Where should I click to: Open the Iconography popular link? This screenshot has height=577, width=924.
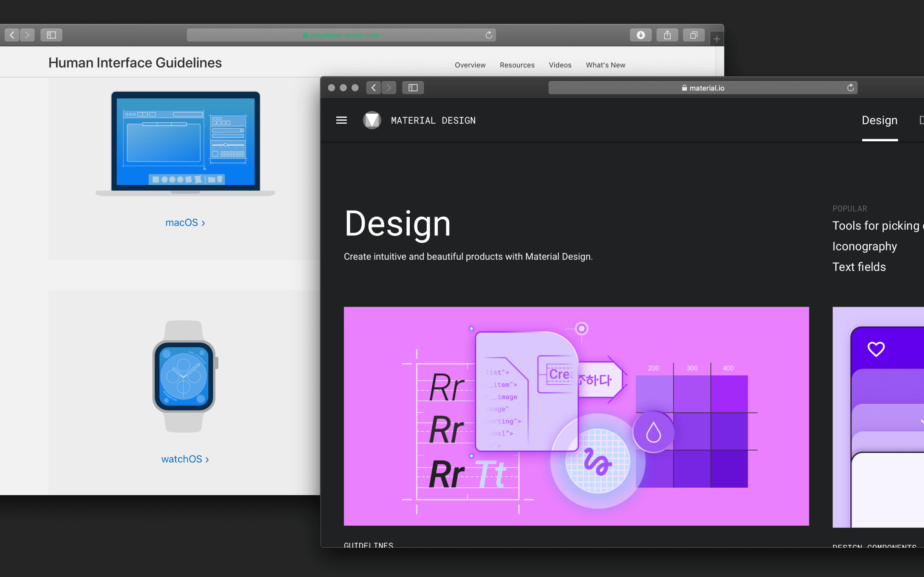point(864,246)
